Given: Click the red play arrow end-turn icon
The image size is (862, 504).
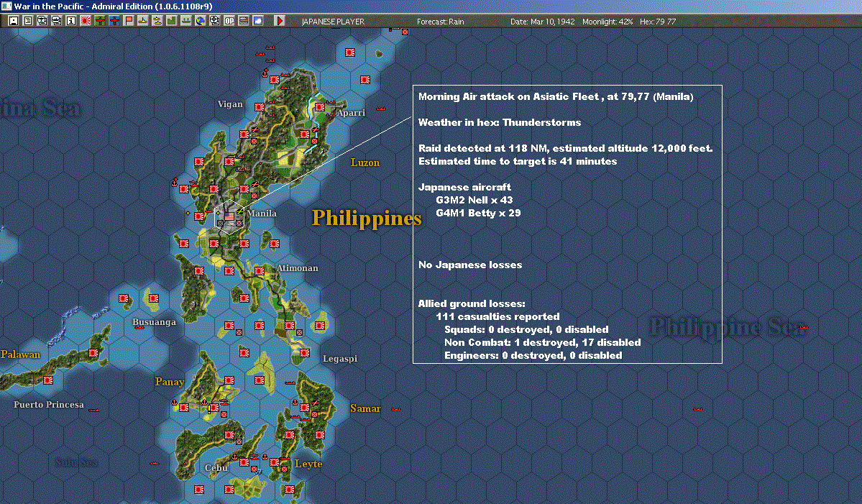Looking at the screenshot, I should coord(279,21).
